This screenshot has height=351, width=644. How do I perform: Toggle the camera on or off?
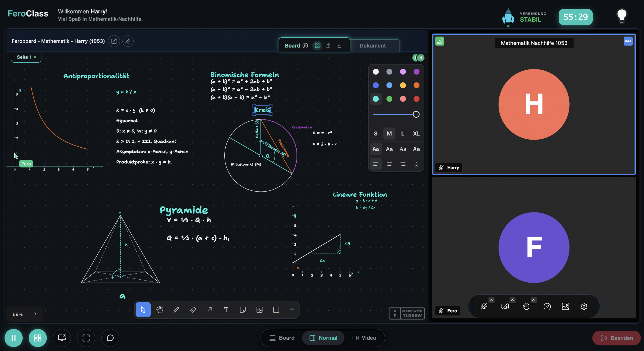pos(505,306)
